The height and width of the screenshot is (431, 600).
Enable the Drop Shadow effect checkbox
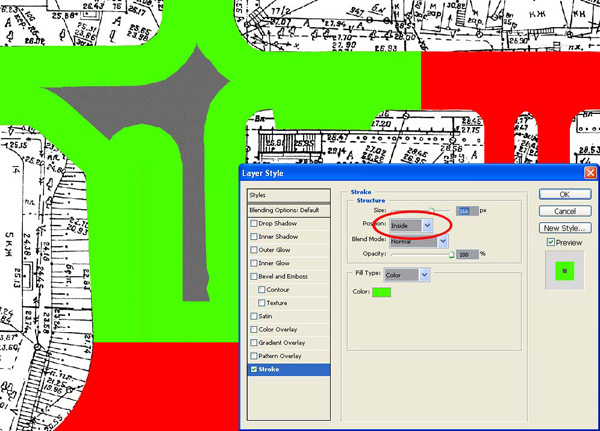coord(253,223)
